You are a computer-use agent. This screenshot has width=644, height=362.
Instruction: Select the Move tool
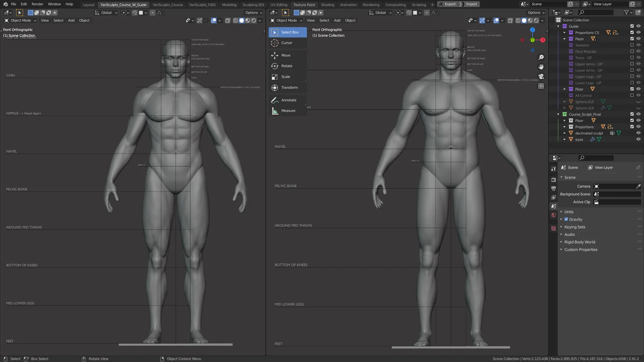(285, 55)
